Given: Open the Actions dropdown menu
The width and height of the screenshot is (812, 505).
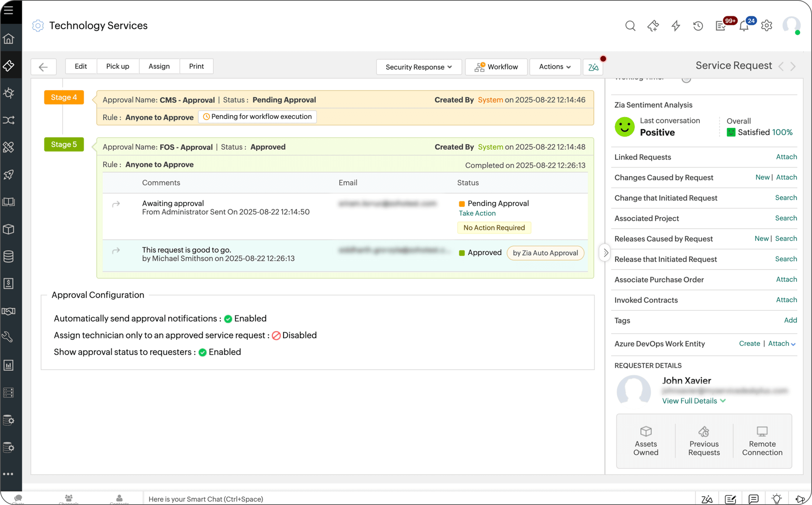Looking at the screenshot, I should [555, 67].
